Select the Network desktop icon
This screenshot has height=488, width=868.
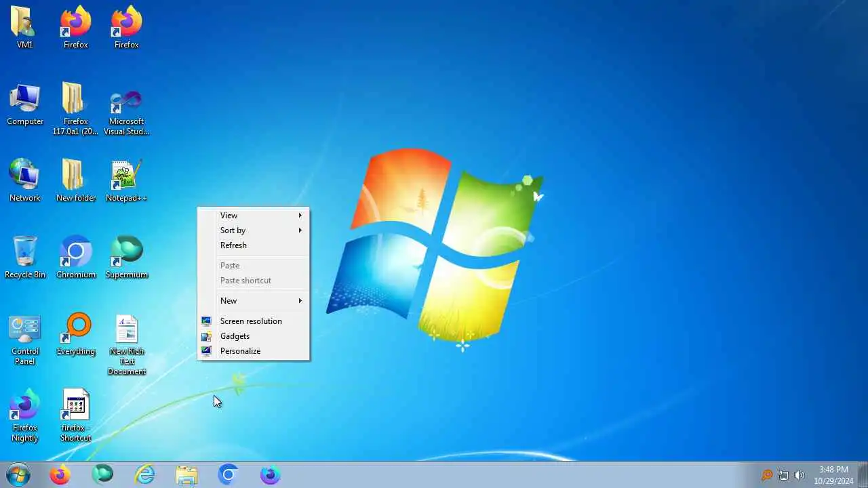pyautogui.click(x=25, y=180)
